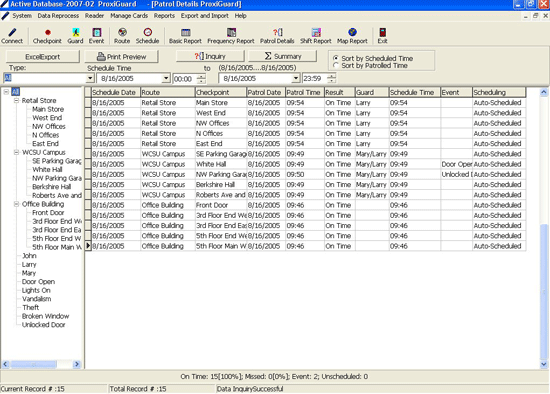This screenshot has height=394, width=550.
Task: Open the Help menu
Action: click(x=241, y=16)
